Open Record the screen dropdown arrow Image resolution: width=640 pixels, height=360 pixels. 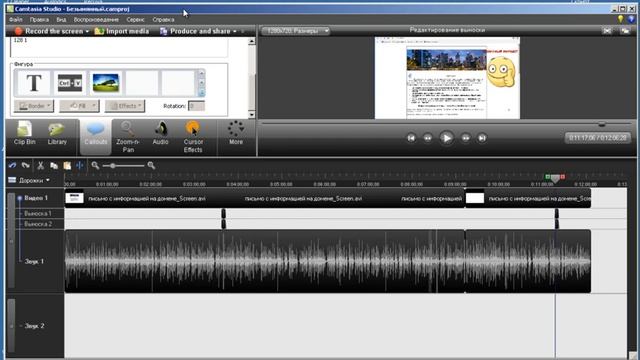click(87, 31)
